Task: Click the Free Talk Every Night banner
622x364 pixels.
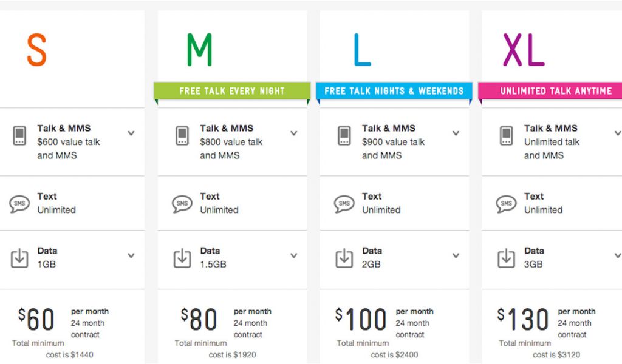Action: point(232,91)
